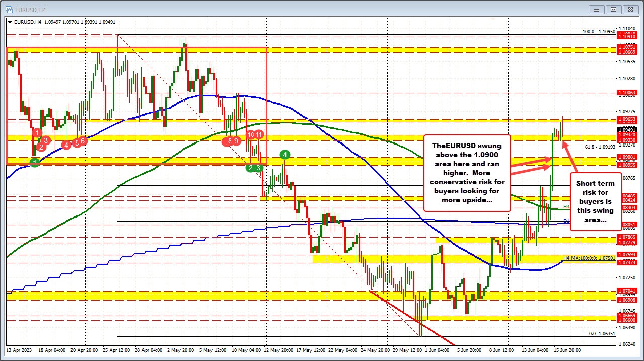Click the red "10" marker near May 10
Viewport: 644px width, 361px height.
250,135
